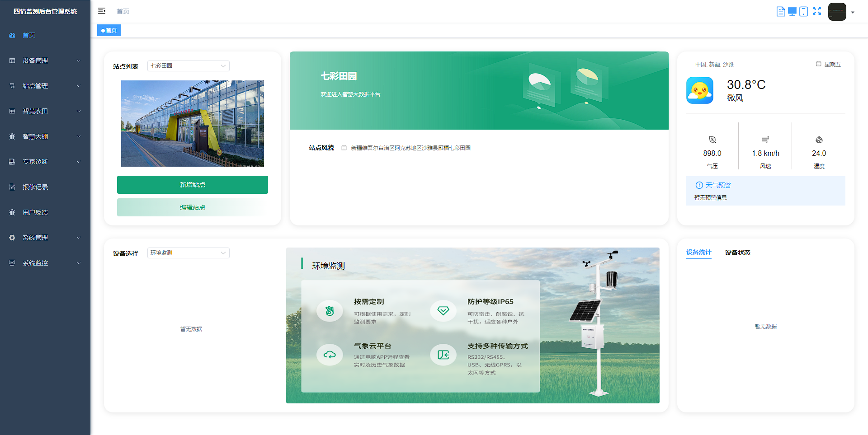Click the greenhouse station photo thumbnail

[192, 123]
